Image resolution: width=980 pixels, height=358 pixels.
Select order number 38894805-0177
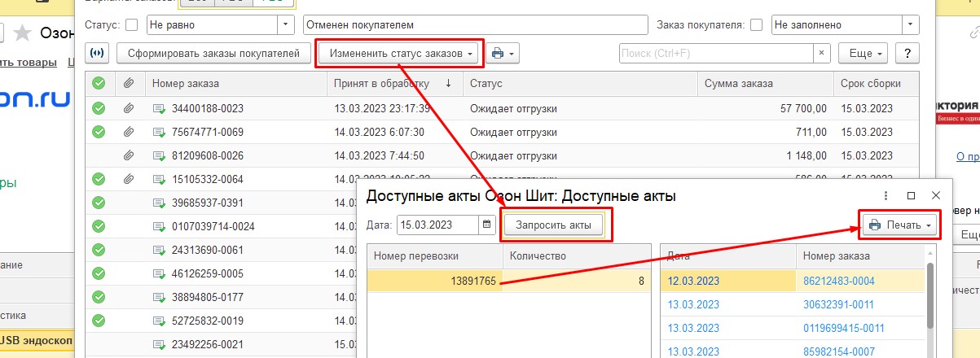click(208, 297)
